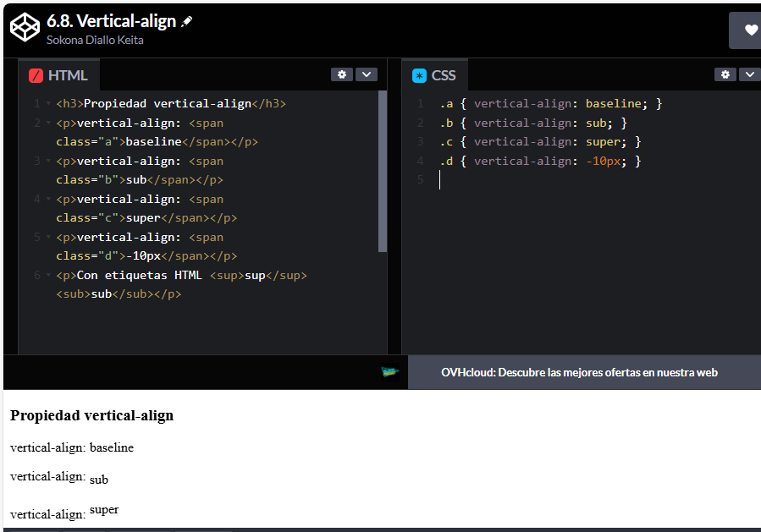The height and width of the screenshot is (532, 761).
Task: Click class="c" super code line
Action: coord(146,217)
